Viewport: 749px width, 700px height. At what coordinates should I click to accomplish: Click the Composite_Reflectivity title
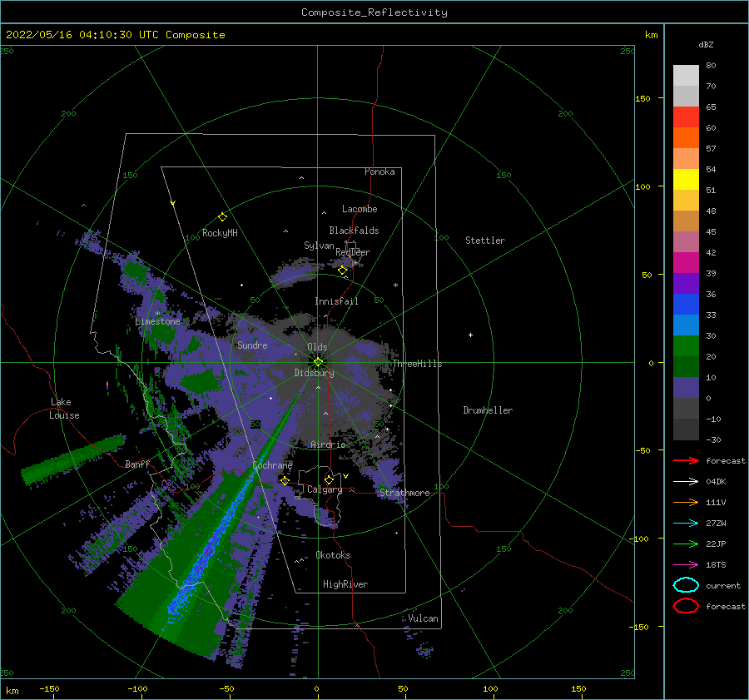click(374, 12)
